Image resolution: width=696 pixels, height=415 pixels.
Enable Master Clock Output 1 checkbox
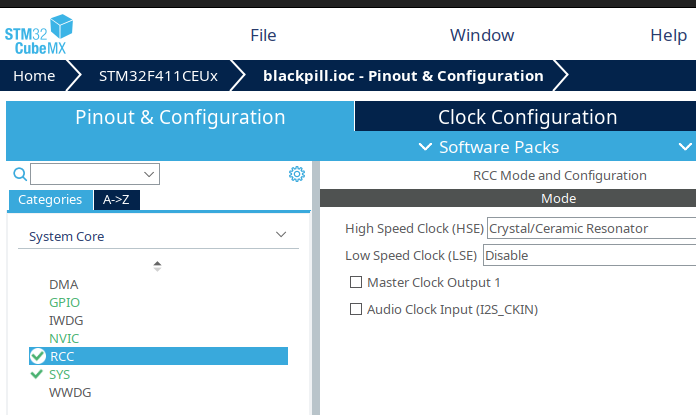355,283
